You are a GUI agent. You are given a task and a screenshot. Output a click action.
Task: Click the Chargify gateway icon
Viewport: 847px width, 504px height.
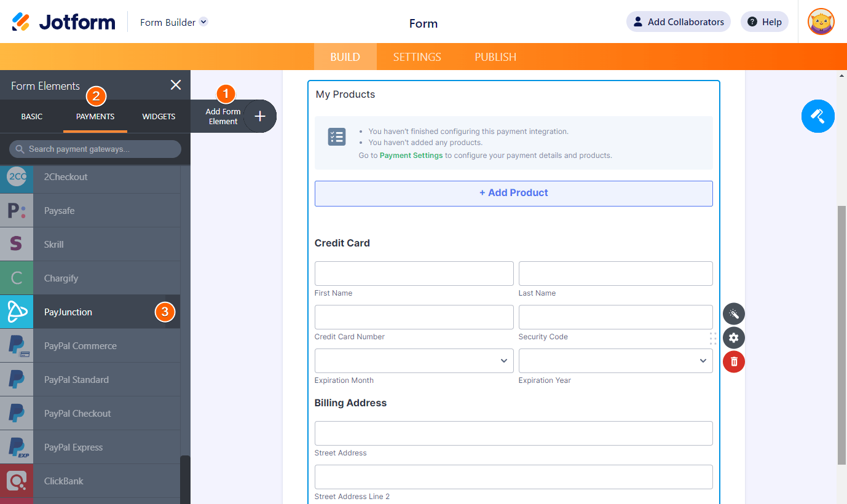click(x=17, y=278)
